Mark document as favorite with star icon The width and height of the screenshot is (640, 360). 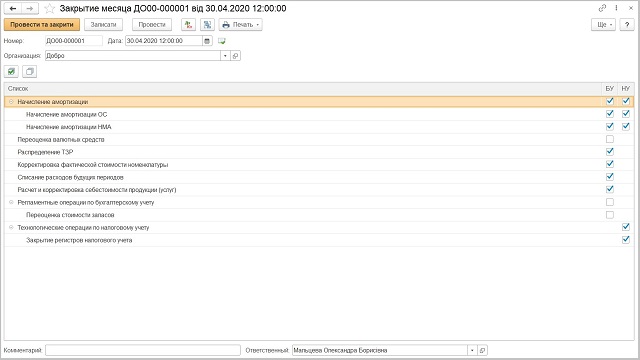49,8
